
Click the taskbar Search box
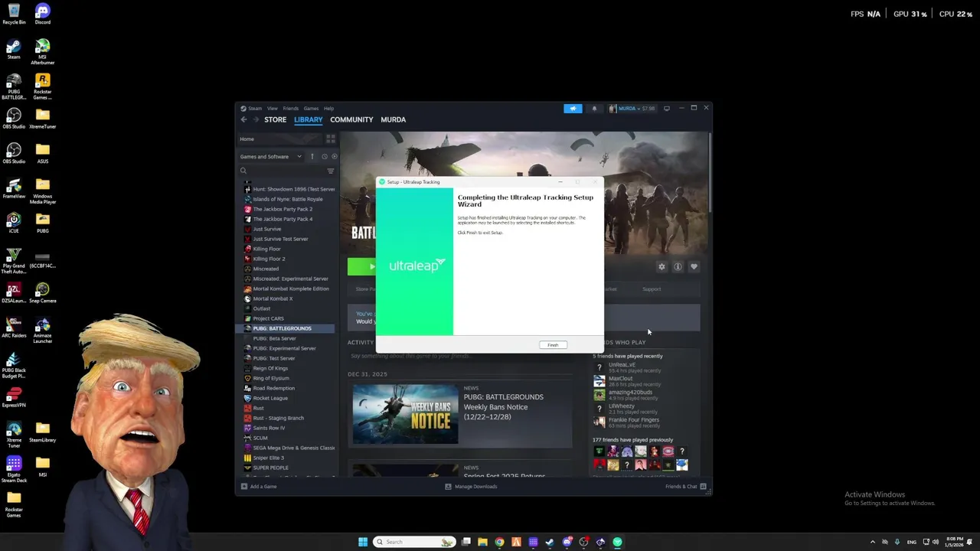(414, 542)
